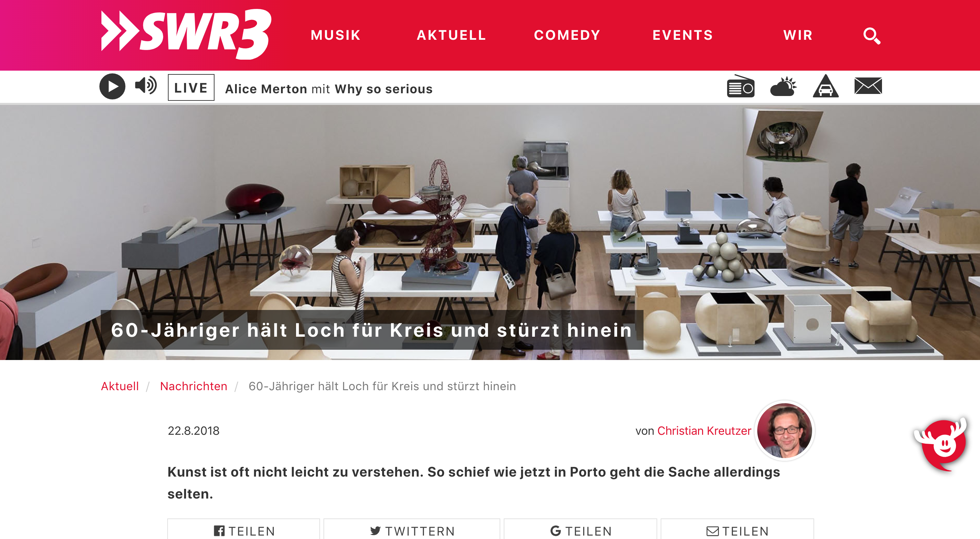The image size is (980, 539).
Task: Click the LIVE button
Action: 191,87
